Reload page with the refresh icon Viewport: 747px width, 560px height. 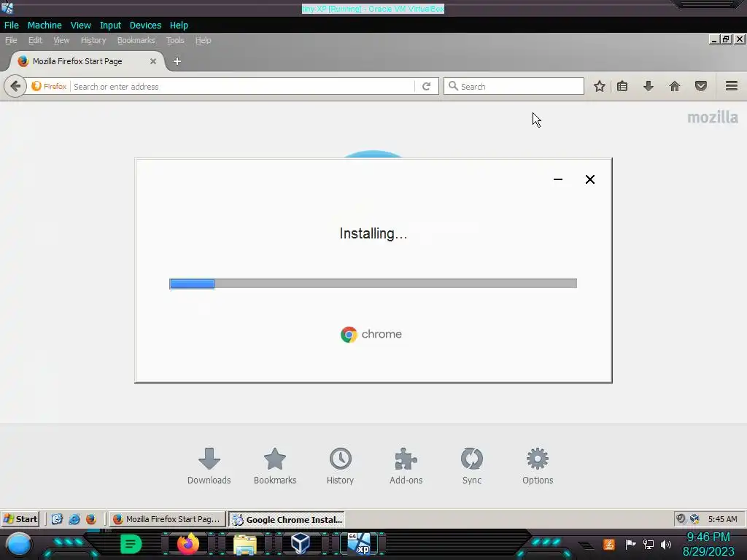tap(426, 86)
